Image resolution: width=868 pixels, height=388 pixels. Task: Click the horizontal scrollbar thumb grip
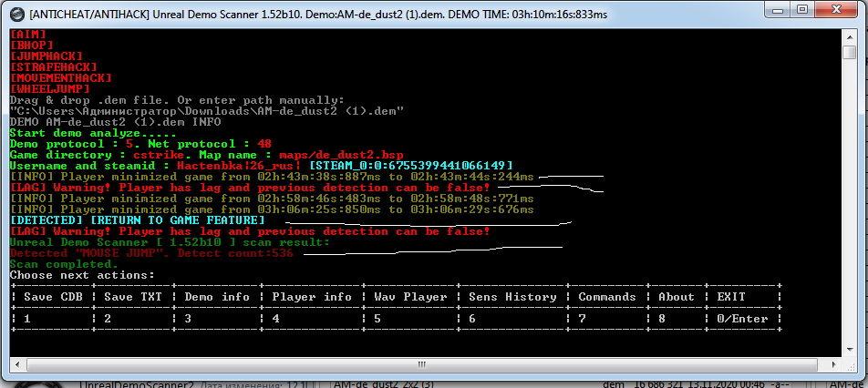point(422,364)
